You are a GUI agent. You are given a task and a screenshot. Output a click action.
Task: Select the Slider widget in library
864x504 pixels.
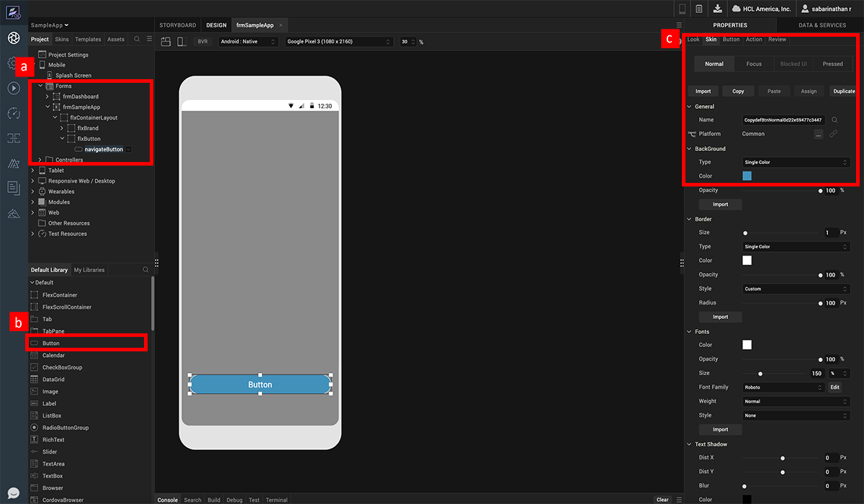[50, 452]
